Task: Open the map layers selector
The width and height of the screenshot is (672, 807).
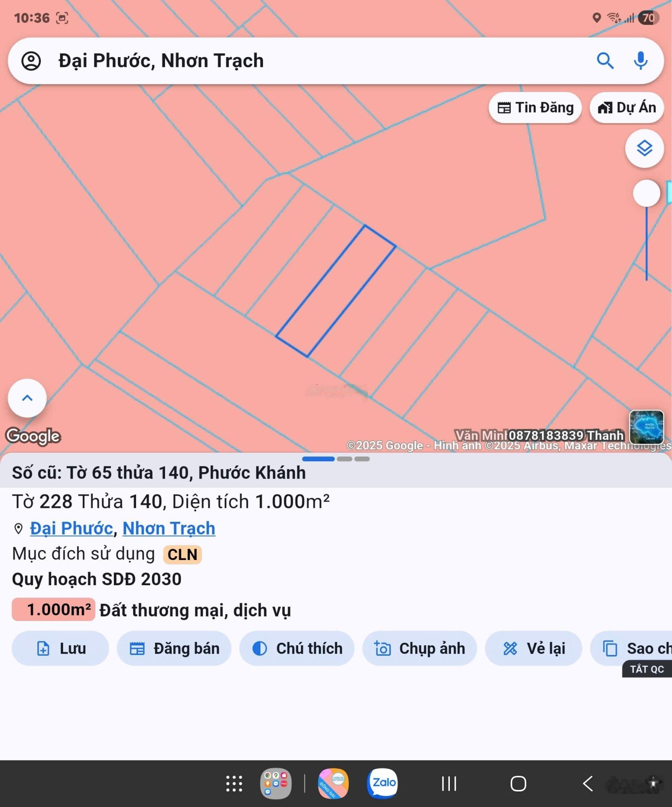Action: (644, 149)
